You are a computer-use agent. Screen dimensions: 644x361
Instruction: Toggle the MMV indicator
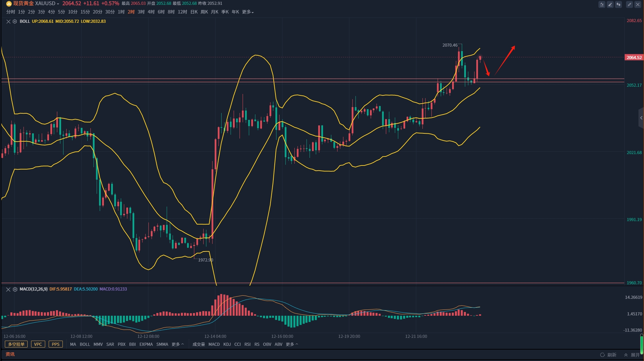(x=98, y=344)
